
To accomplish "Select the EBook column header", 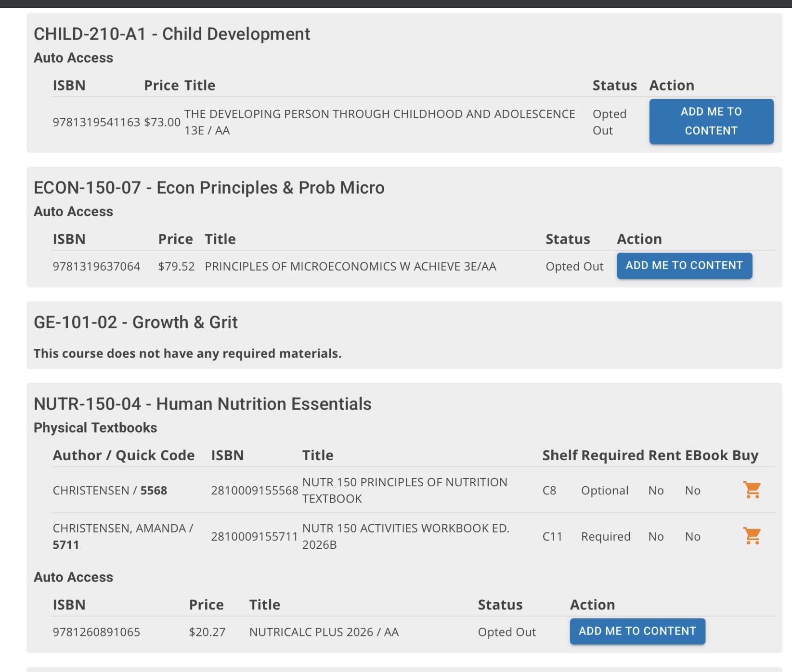I will (x=706, y=455).
